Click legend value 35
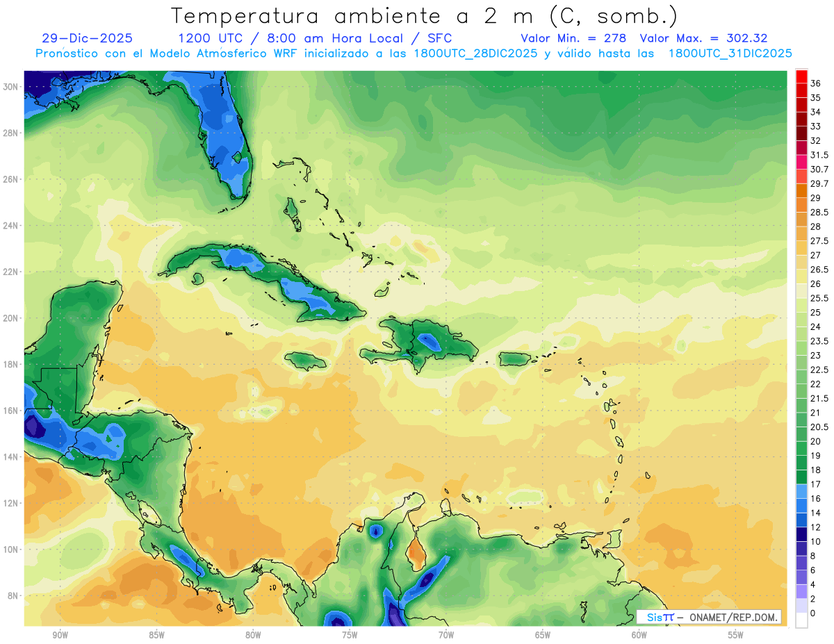Image resolution: width=834 pixels, height=644 pixels. (816, 98)
